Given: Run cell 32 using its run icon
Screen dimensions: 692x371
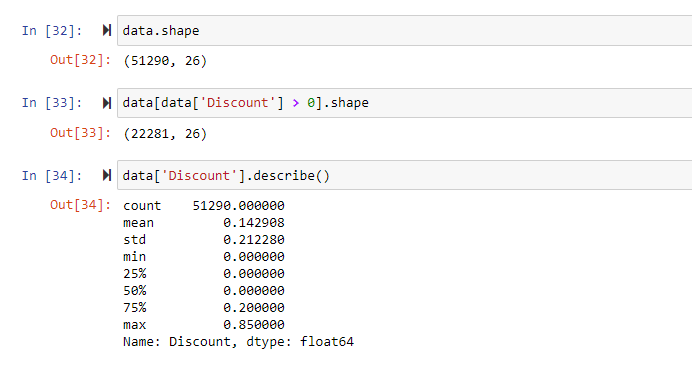Looking at the screenshot, I should click(106, 30).
